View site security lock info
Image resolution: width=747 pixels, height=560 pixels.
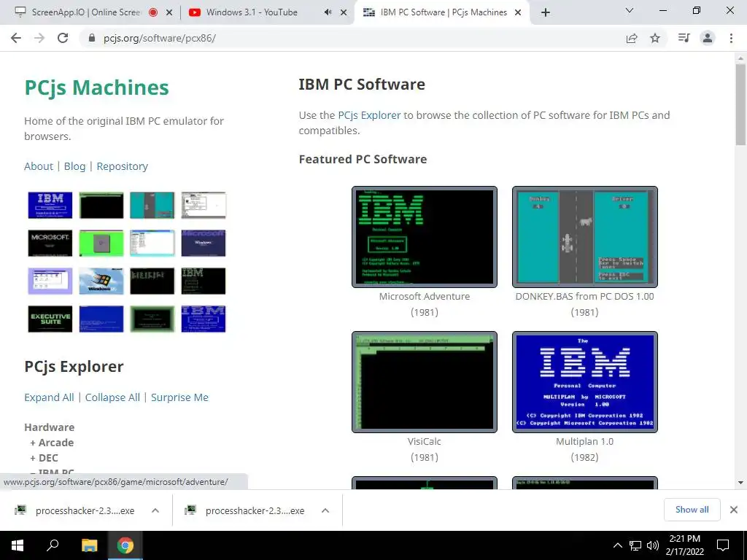[92, 38]
